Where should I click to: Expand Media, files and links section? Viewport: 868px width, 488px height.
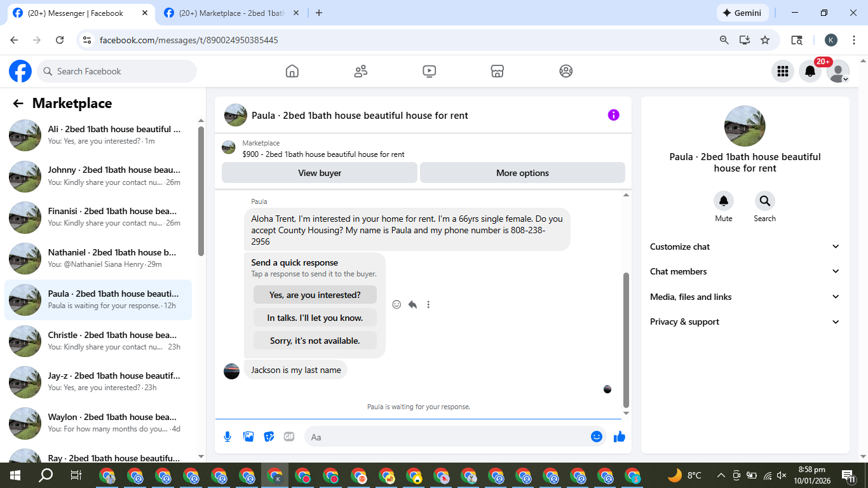(x=745, y=297)
